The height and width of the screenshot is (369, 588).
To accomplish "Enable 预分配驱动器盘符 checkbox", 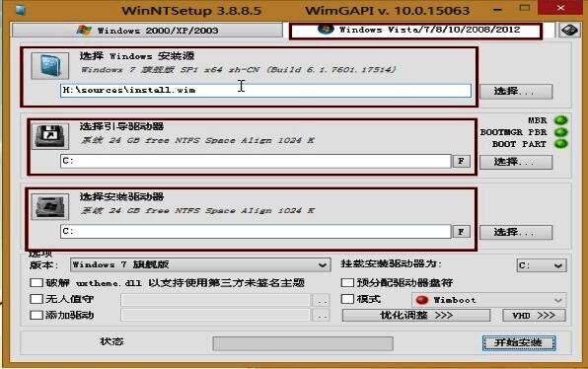I will (x=347, y=282).
